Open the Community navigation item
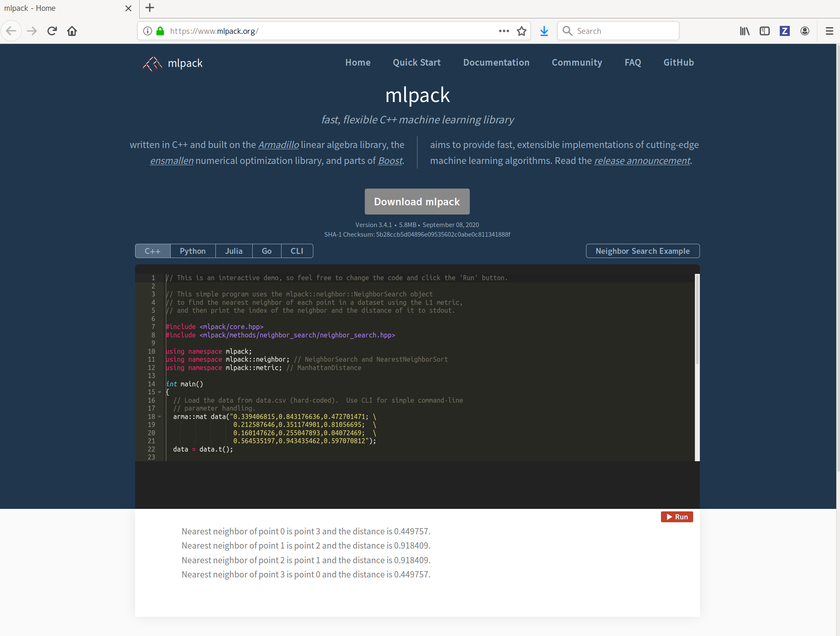 click(577, 62)
